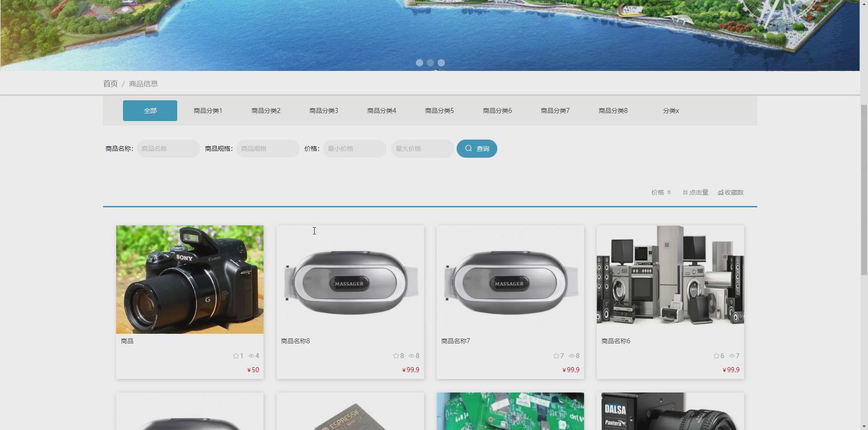Click the product title 商品名称7
Viewport: 868px width, 430px height.
coord(456,341)
